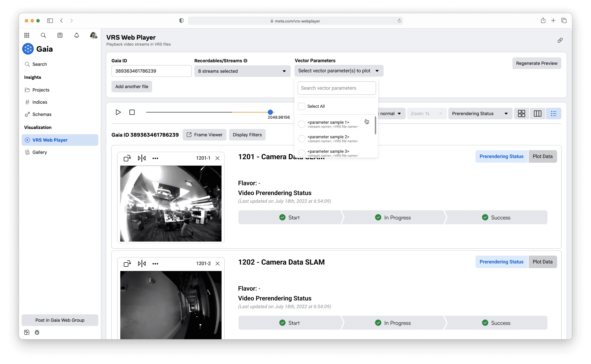The image size is (591, 364).
Task: Open a new browser tab
Action: [553, 20]
